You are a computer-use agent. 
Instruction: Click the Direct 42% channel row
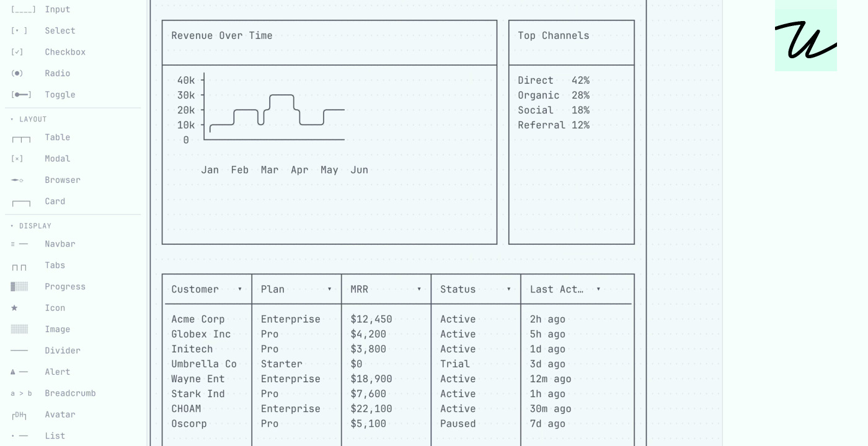tap(554, 81)
